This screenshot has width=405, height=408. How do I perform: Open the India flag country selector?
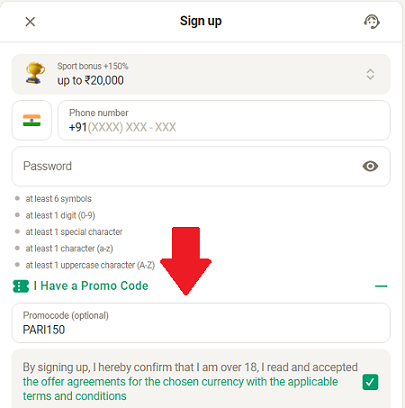click(x=32, y=120)
